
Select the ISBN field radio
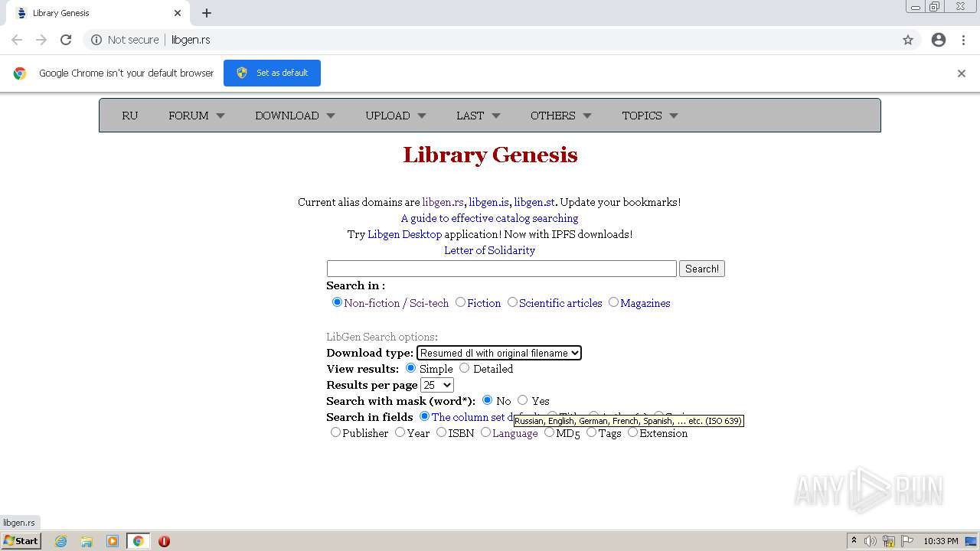[x=441, y=432]
